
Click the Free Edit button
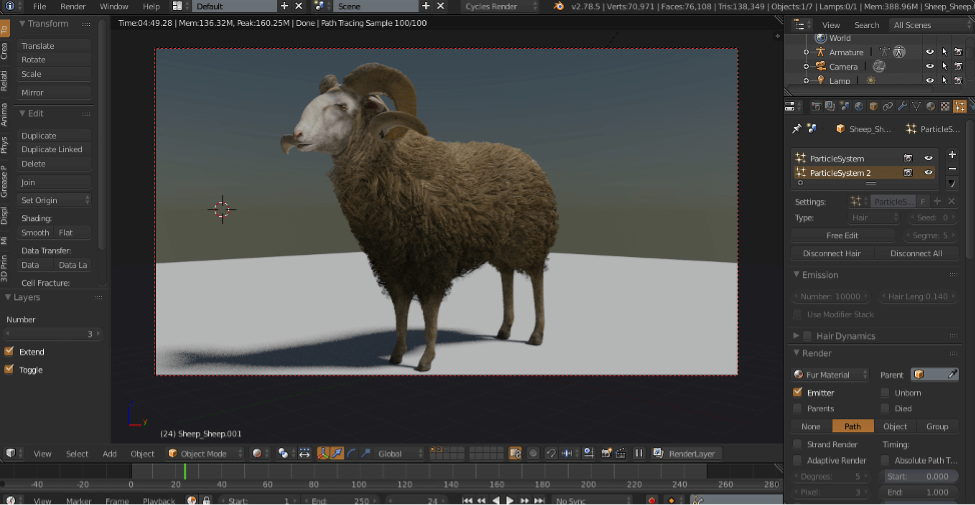pyautogui.click(x=843, y=235)
